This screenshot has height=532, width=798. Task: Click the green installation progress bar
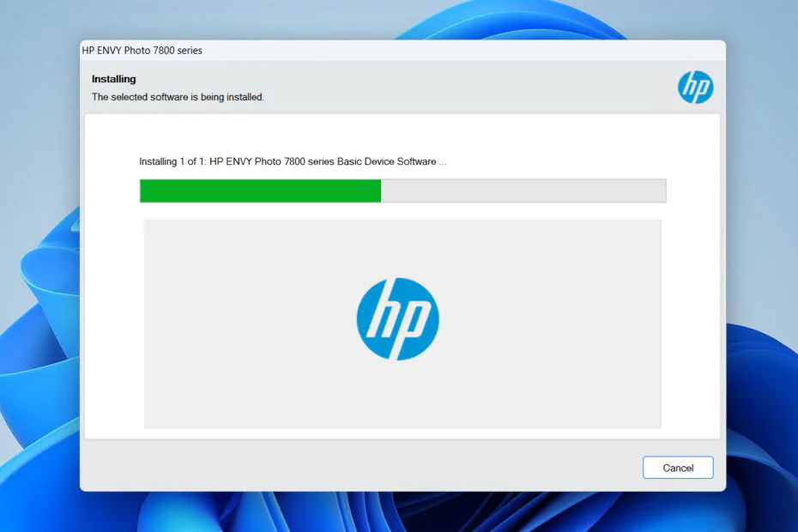(402, 190)
